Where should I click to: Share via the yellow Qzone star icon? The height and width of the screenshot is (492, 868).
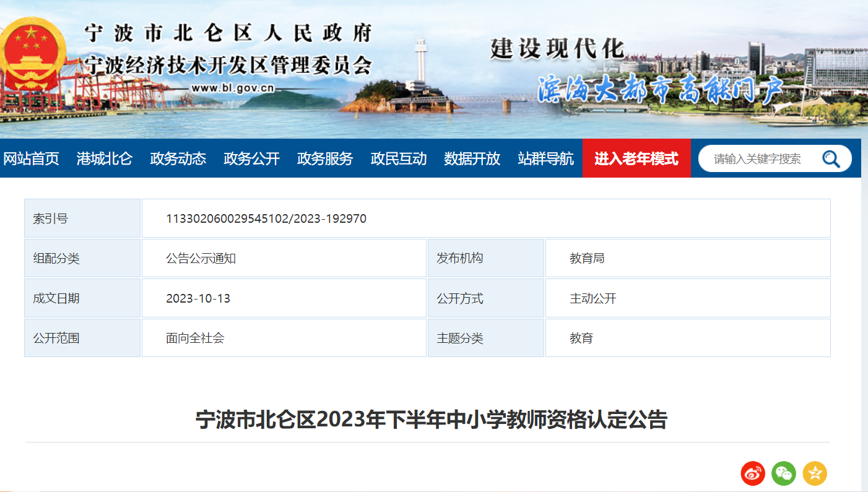[815, 473]
